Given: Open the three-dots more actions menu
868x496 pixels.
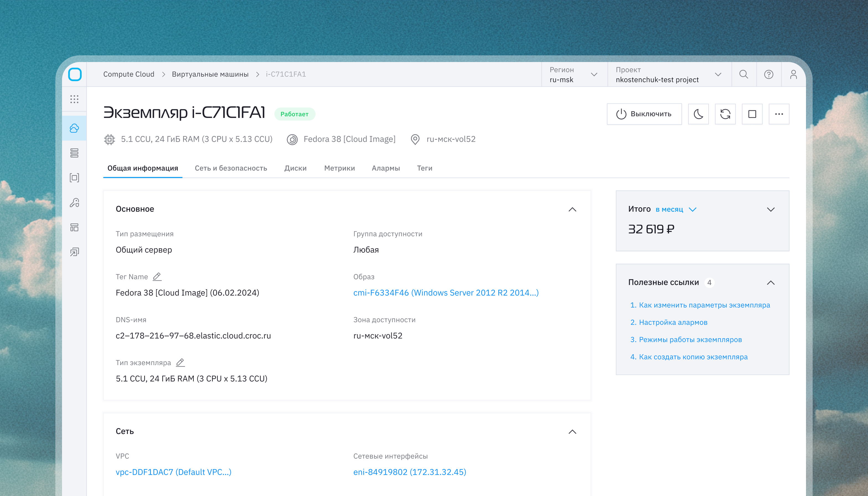Looking at the screenshot, I should pyautogui.click(x=779, y=114).
